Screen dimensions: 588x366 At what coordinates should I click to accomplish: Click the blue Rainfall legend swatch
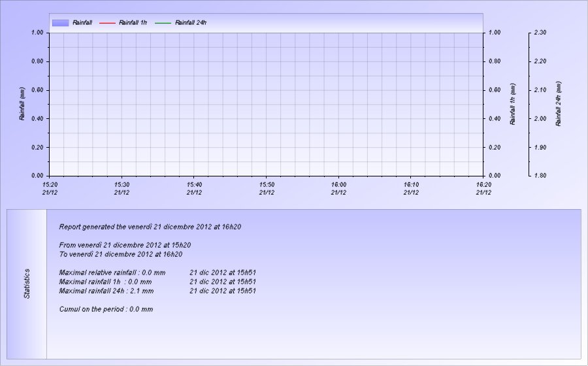coord(60,23)
